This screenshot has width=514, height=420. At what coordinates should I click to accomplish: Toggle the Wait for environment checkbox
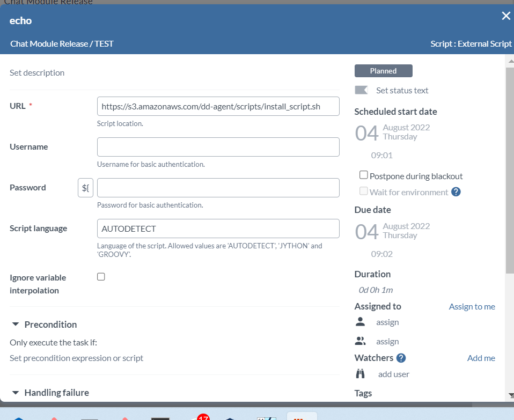click(x=364, y=191)
